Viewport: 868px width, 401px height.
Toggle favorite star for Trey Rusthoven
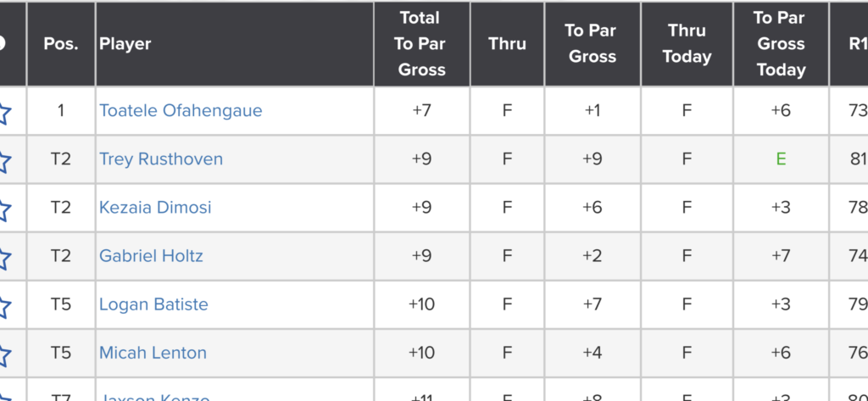(4, 160)
